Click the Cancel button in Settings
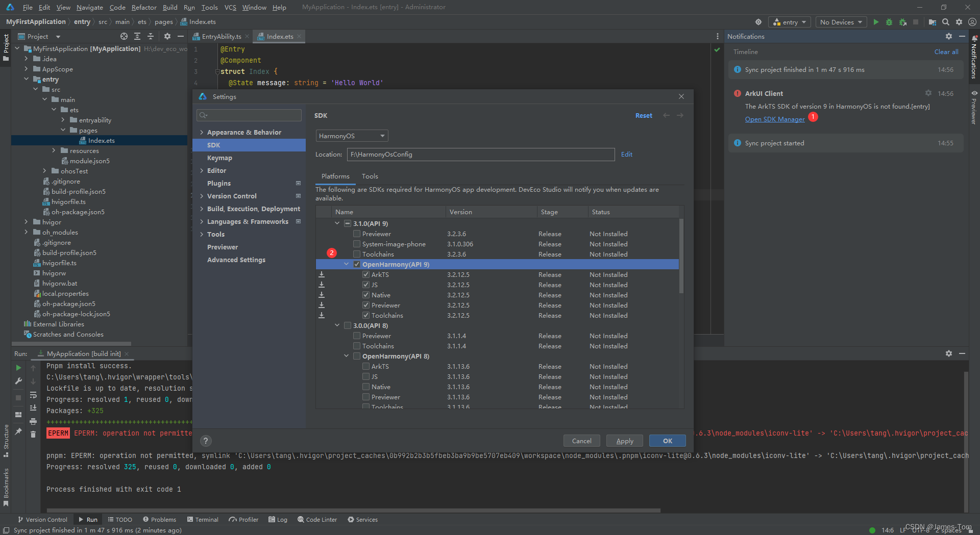Viewport: 980px width, 535px height. (x=582, y=441)
